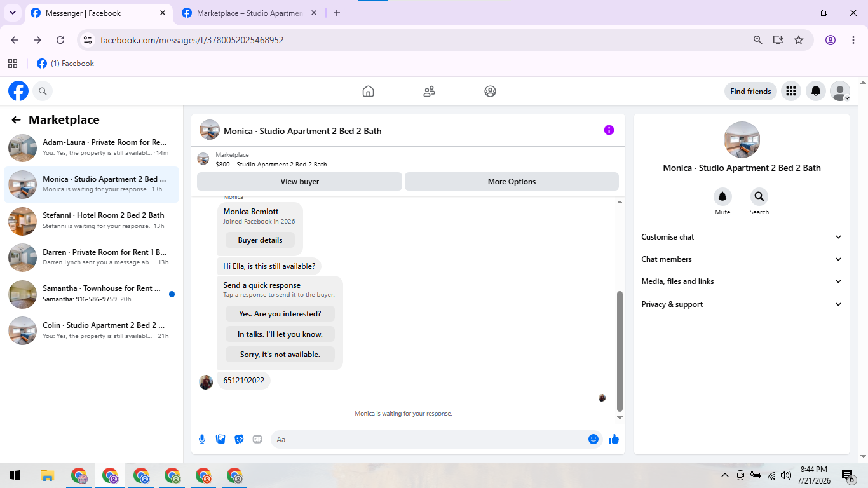Attach a file with the photo icon
The height and width of the screenshot is (488, 868).
(220, 439)
